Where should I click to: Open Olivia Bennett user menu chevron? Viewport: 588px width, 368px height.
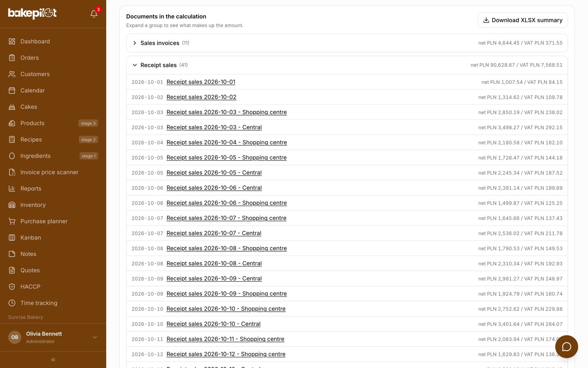pos(95,337)
